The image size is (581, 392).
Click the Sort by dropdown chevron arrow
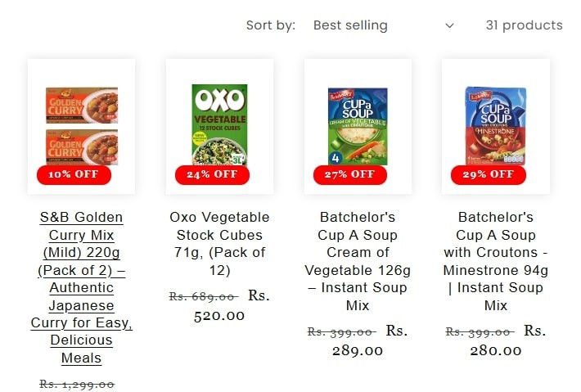(x=449, y=25)
